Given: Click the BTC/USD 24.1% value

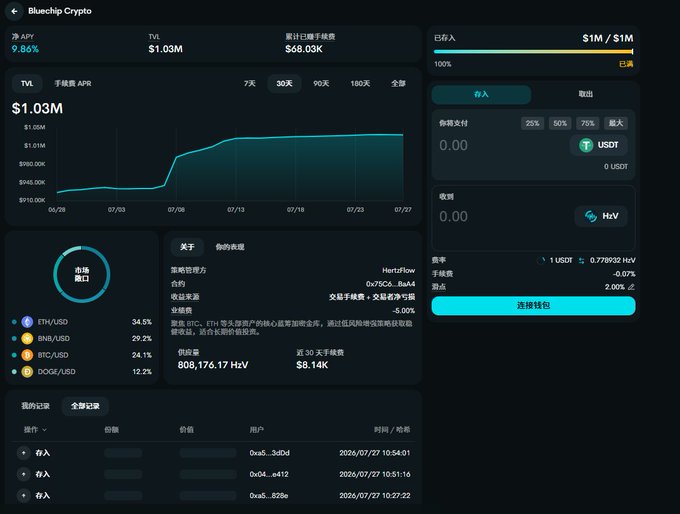Looking at the screenshot, I should tap(142, 355).
